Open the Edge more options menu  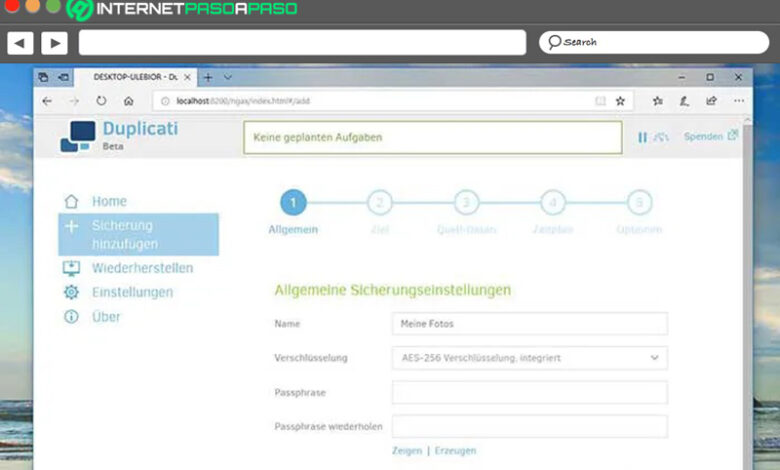coord(739,101)
